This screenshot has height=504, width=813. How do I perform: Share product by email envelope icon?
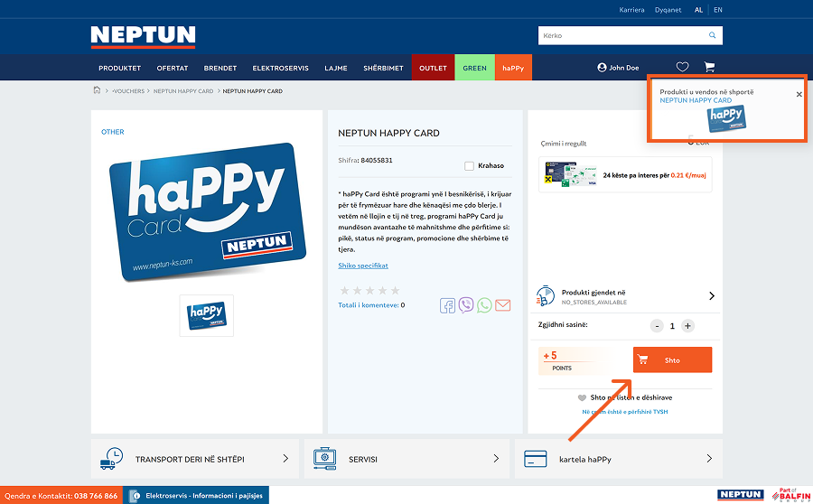[x=503, y=305]
